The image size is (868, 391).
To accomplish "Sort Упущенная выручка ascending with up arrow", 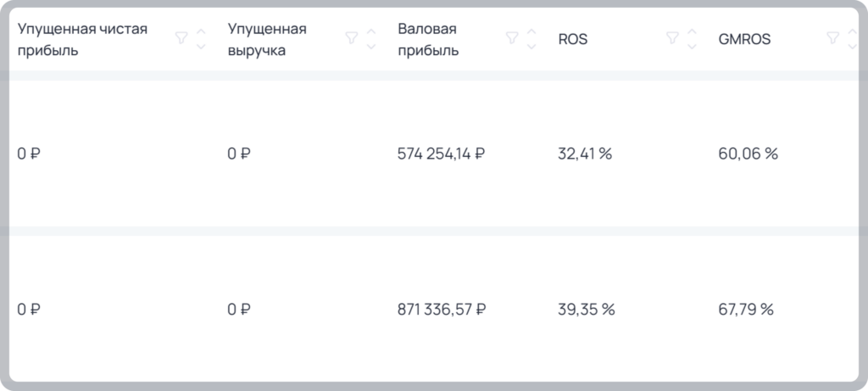I will pyautogui.click(x=371, y=31).
